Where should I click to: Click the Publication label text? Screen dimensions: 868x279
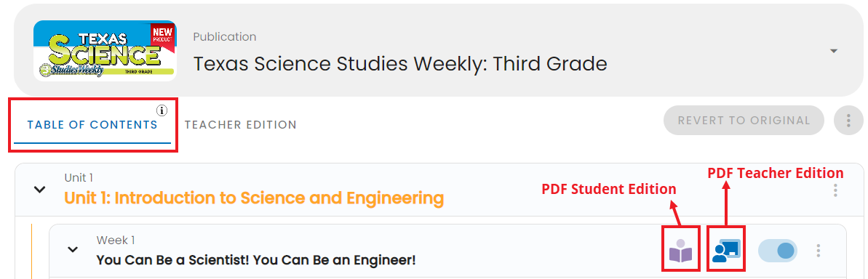pos(225,37)
